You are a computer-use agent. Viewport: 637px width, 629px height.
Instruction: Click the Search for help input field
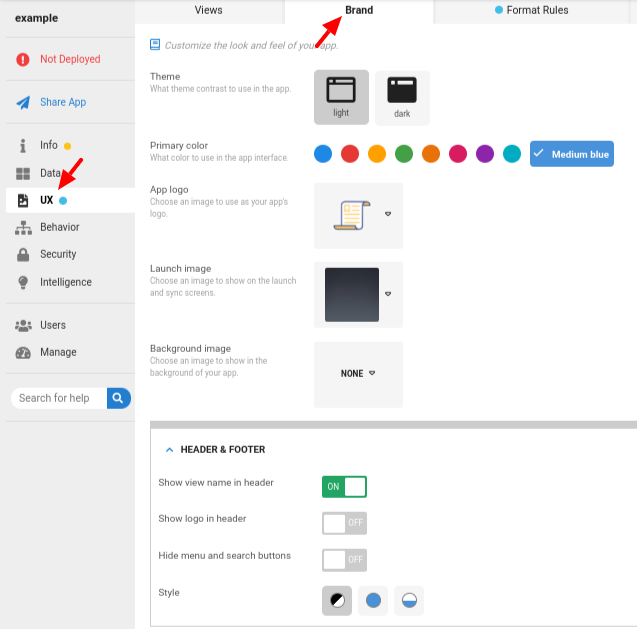[x=59, y=398]
